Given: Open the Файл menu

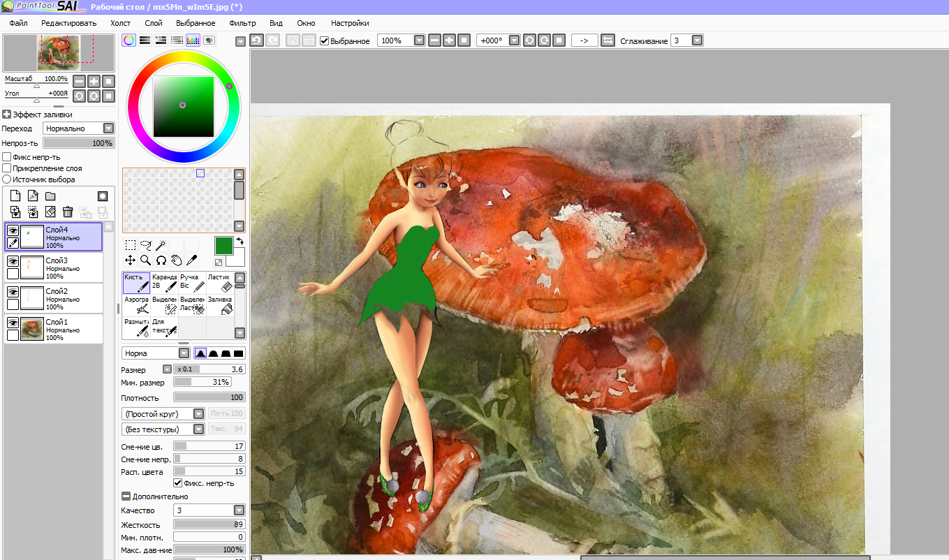Looking at the screenshot, I should 18,23.
